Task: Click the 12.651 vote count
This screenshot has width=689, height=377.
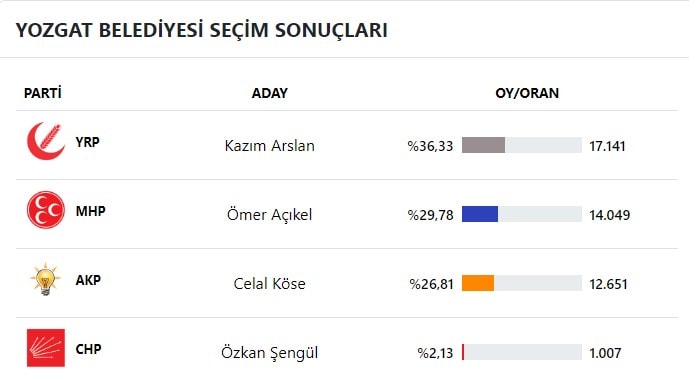Action: [x=608, y=284]
